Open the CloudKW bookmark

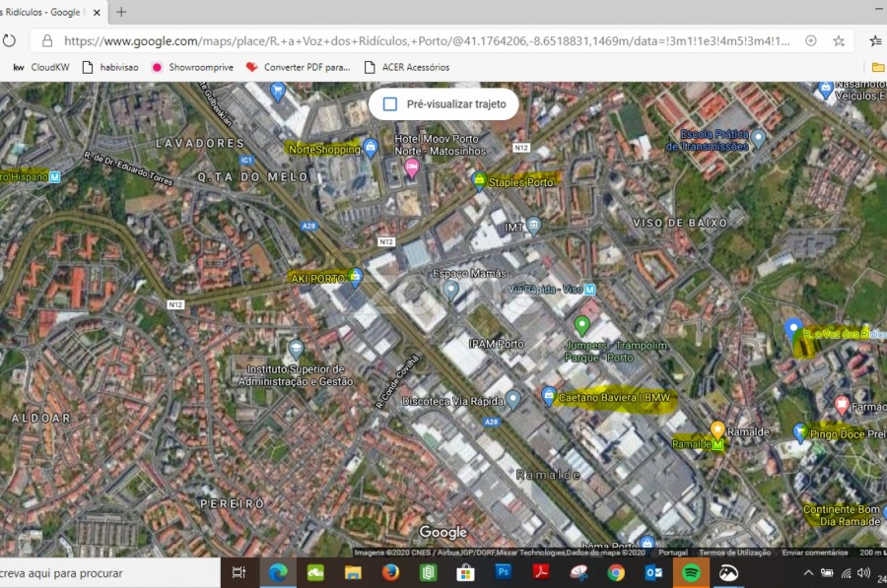[x=40, y=67]
